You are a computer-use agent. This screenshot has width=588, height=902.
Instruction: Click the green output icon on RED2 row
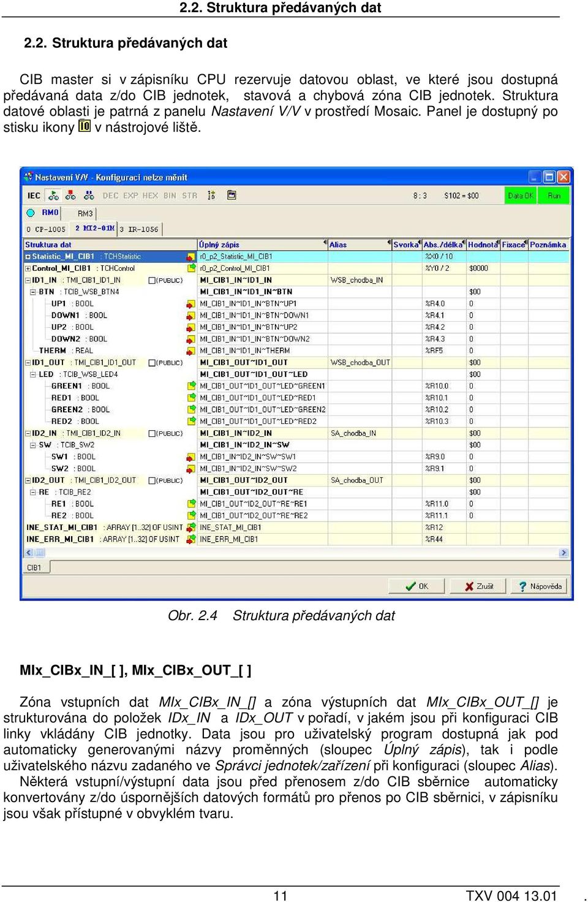[x=191, y=422]
